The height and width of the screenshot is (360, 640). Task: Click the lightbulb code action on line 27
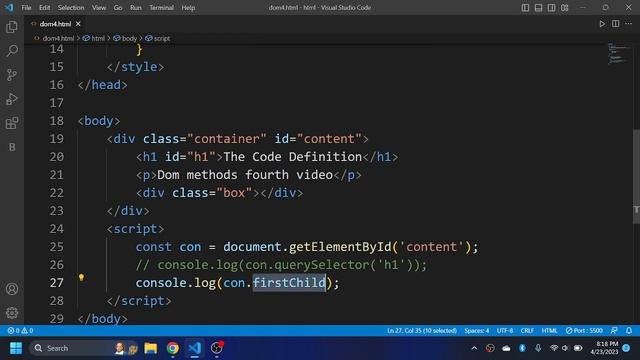[x=81, y=278]
